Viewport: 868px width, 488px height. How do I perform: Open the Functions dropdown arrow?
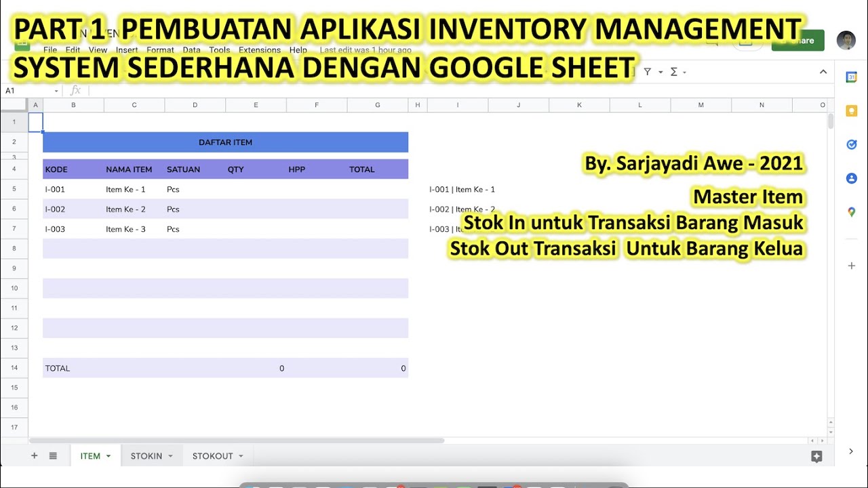(x=685, y=73)
